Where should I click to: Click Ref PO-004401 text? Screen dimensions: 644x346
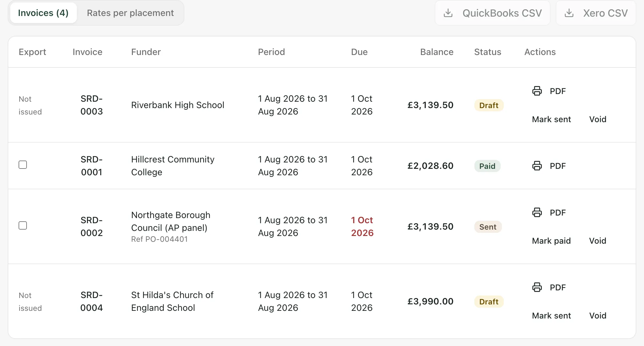159,239
